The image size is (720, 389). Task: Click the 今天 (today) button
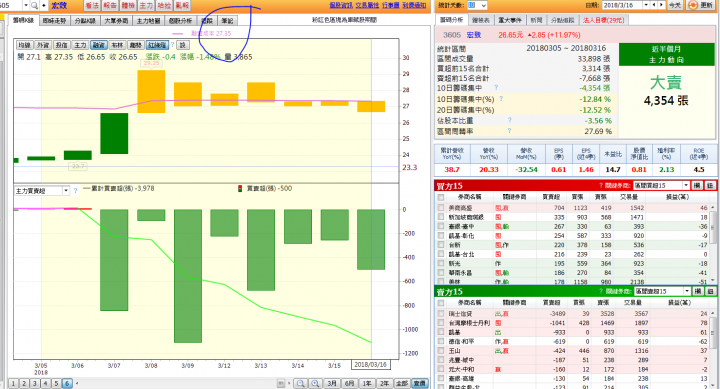coord(675,5)
